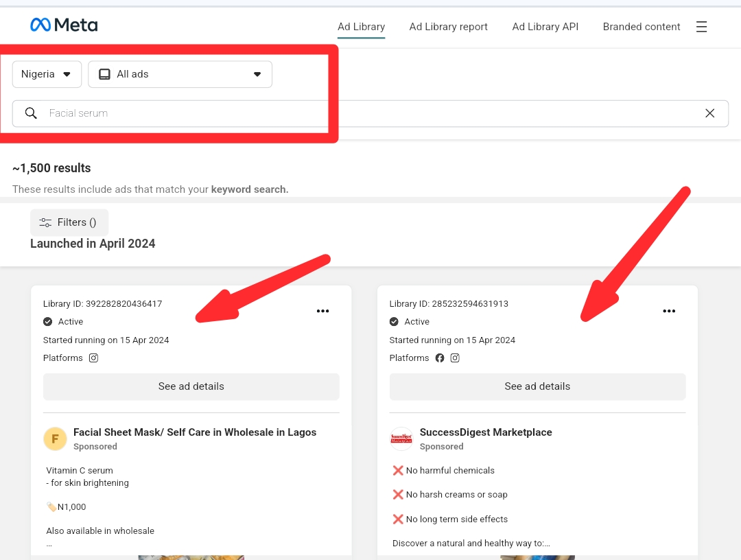Click the magnifying glass search icon

coord(31,113)
